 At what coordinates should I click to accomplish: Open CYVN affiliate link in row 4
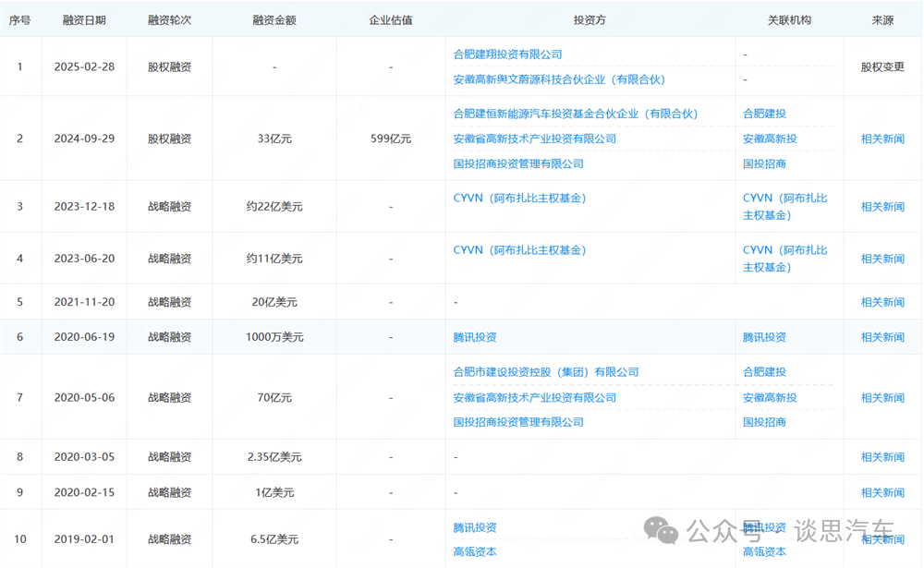coord(784,259)
